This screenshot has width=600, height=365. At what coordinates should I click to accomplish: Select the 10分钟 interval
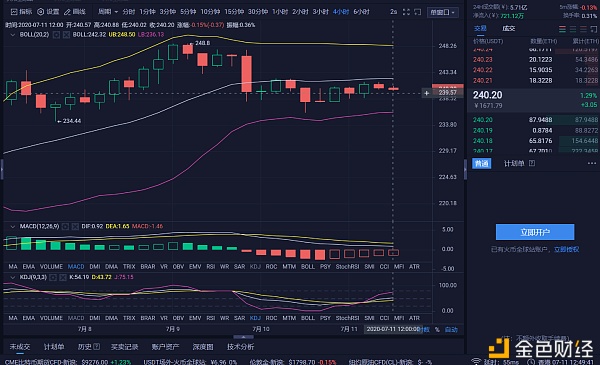pyautogui.click(x=210, y=12)
